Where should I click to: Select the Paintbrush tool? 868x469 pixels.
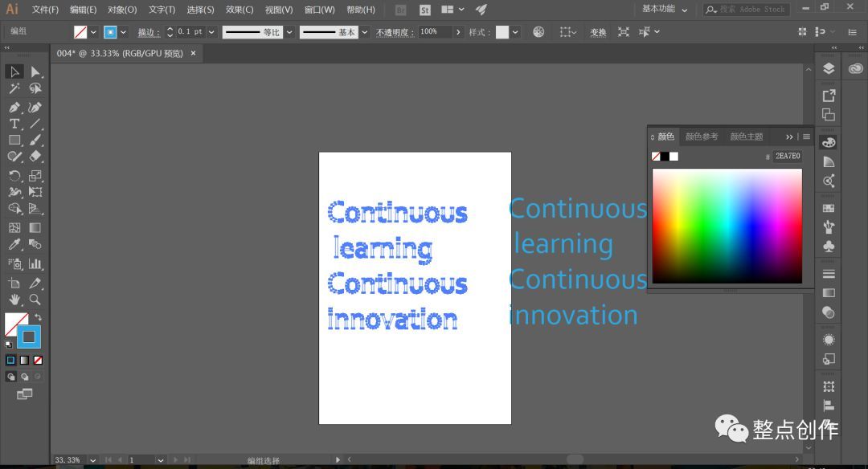(x=35, y=141)
